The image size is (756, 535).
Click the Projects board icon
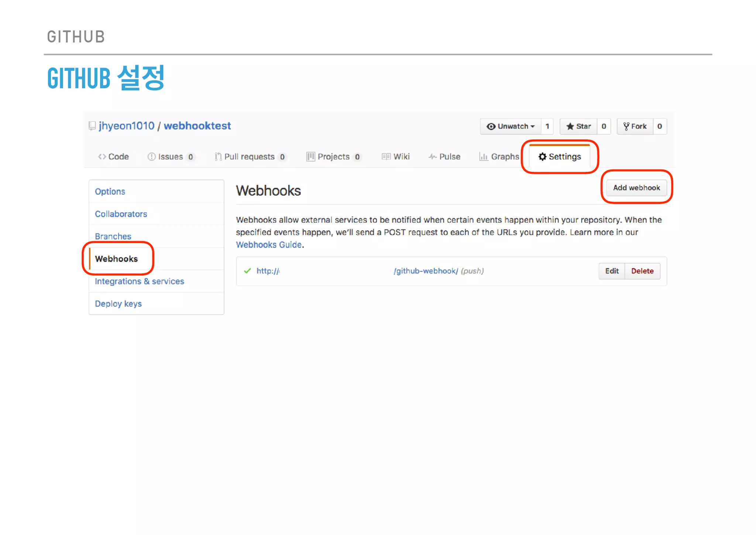pos(310,157)
